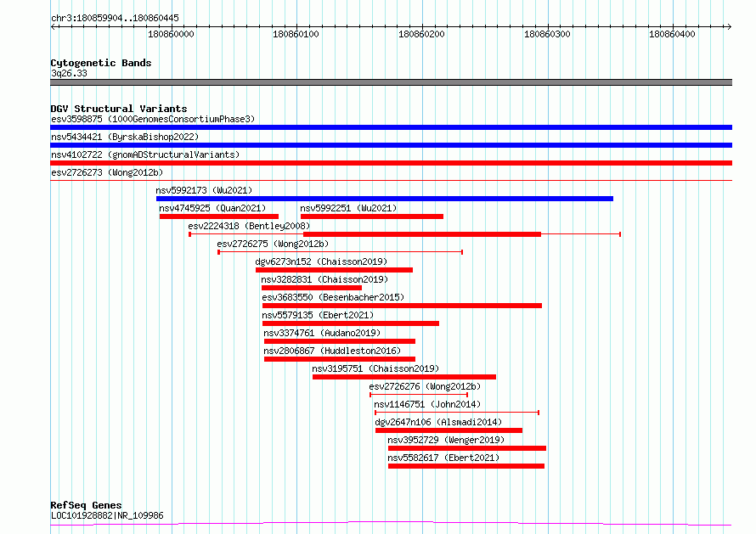Viewport: 756px width, 534px height.
Task: Click nsv5582617 Ebert2021 variant label
Action: pos(443,458)
